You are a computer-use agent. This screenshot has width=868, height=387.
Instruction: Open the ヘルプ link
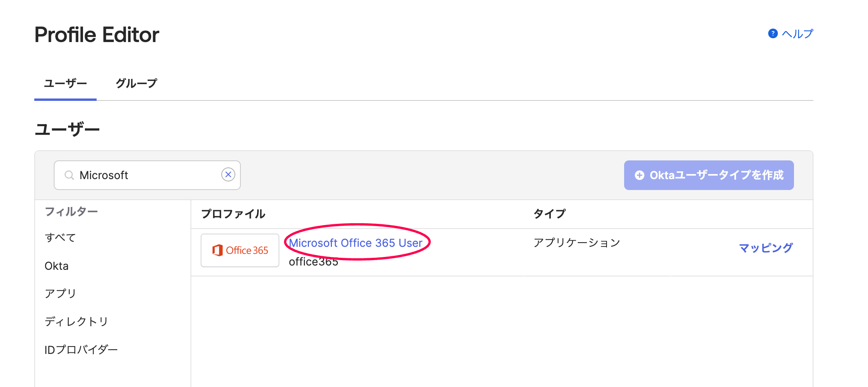click(x=797, y=34)
